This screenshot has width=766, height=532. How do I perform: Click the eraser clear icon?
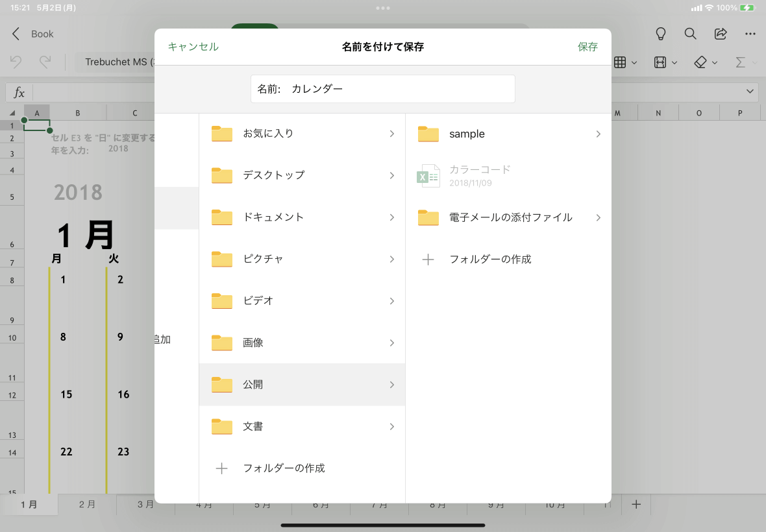point(700,62)
